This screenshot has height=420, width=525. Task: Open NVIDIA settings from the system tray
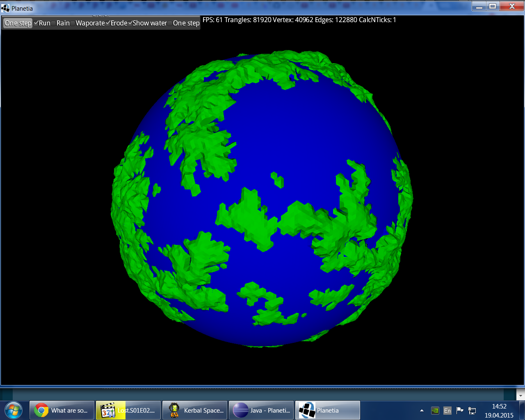pyautogui.click(x=436, y=410)
